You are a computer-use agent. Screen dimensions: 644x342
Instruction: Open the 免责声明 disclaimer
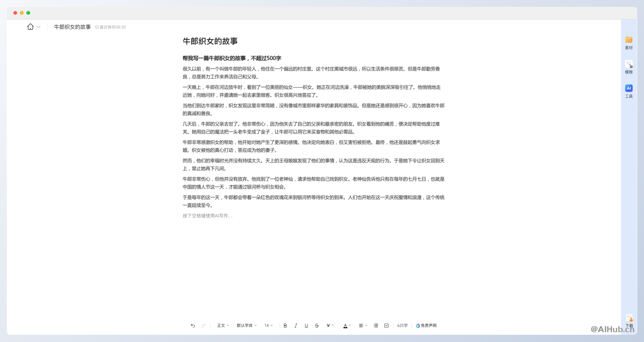coord(426,325)
